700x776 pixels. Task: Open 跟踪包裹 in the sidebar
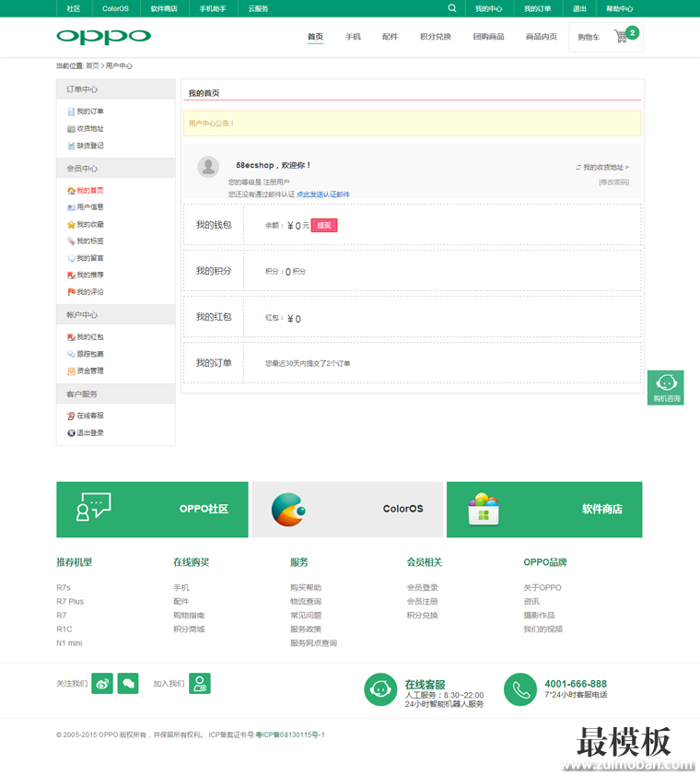(x=90, y=354)
